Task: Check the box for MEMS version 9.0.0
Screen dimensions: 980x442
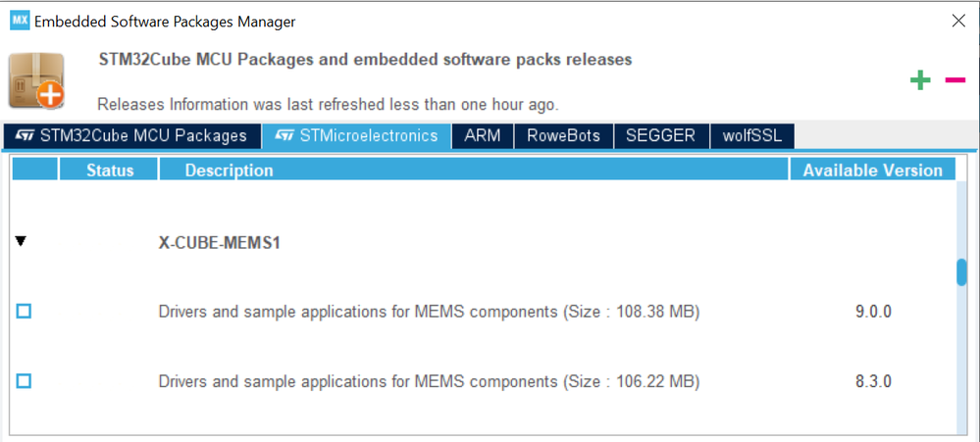Action: click(24, 312)
